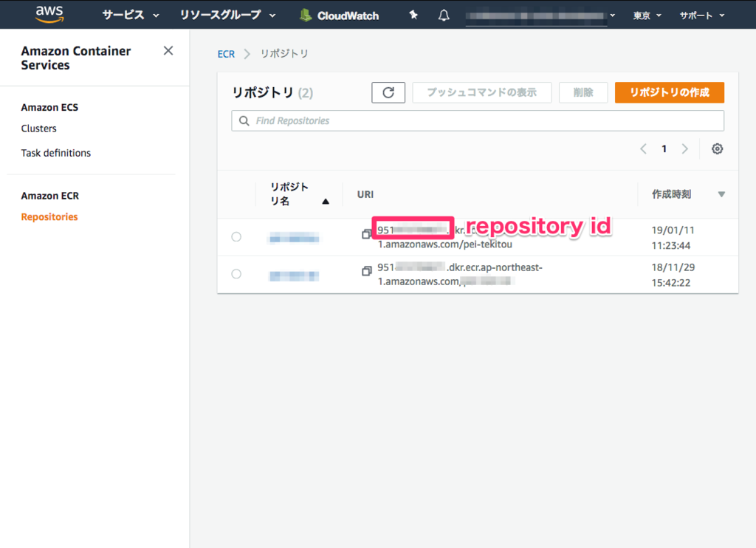756x548 pixels.
Task: Open the サービス menu
Action: point(130,16)
